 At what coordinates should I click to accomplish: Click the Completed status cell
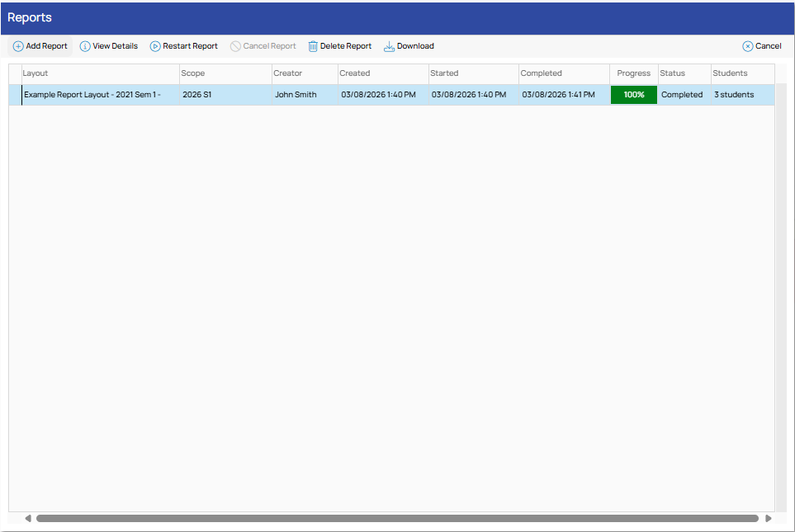(684, 95)
